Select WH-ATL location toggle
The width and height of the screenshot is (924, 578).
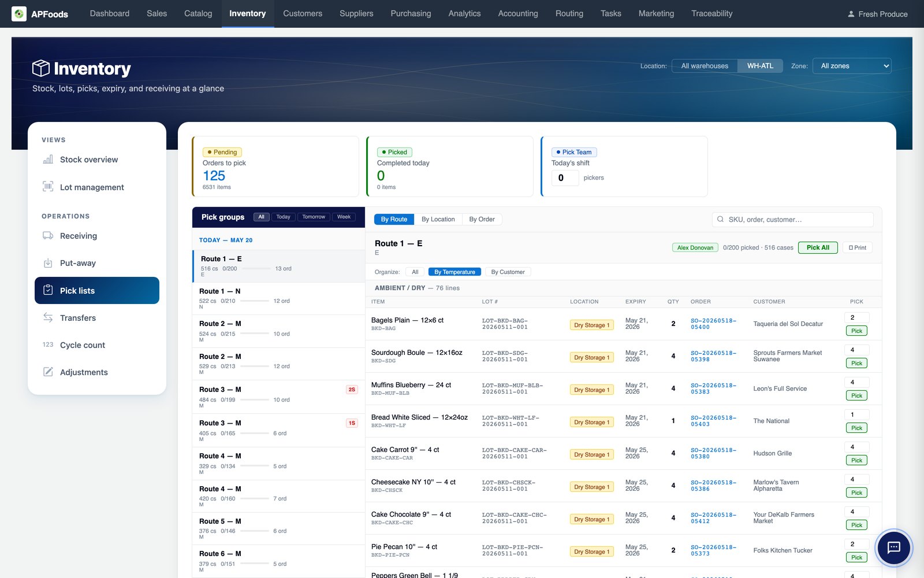coord(760,66)
